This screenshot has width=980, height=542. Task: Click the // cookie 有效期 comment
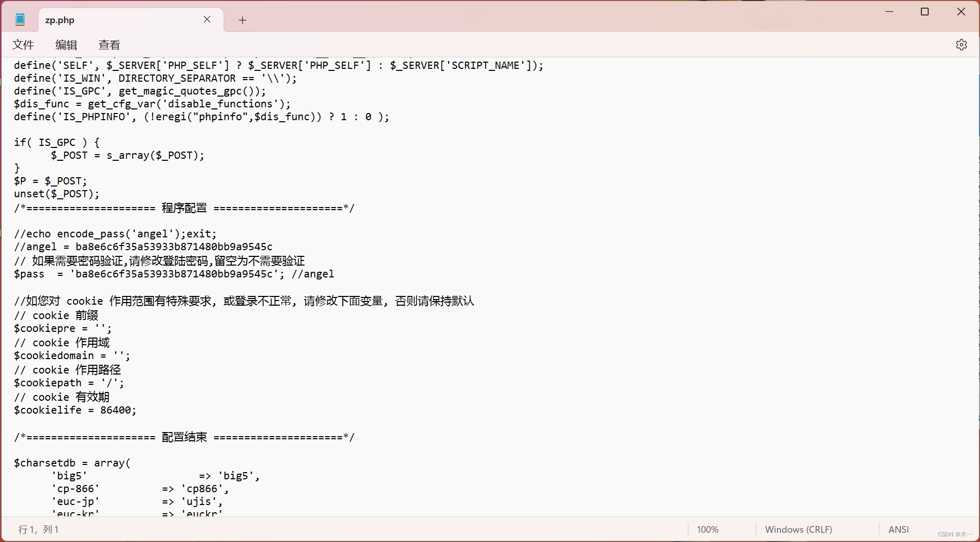click(x=62, y=397)
